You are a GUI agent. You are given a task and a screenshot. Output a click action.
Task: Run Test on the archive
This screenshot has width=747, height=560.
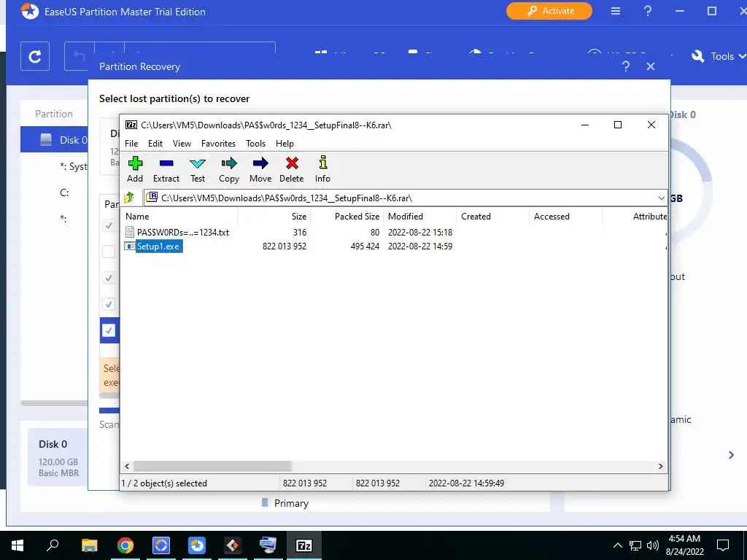198,169
